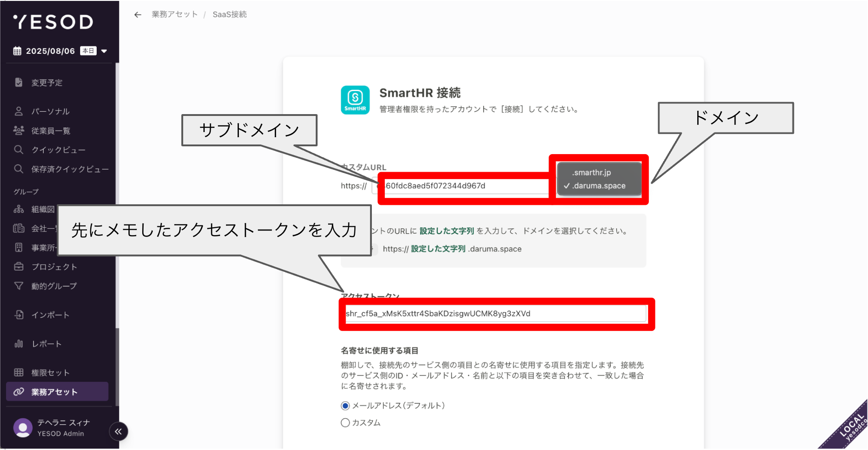Collapse the sidebar with double-chevron button

pos(118,432)
